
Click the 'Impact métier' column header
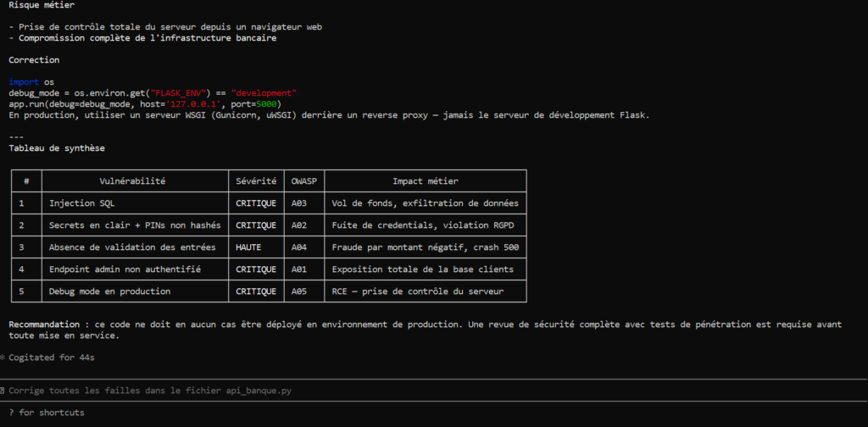425,180
